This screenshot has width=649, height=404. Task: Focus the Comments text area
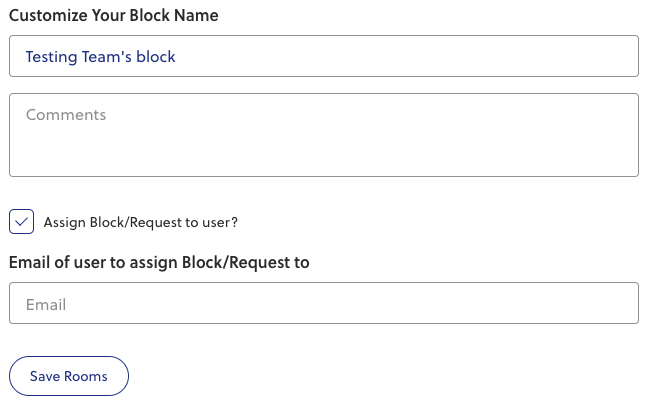click(323, 135)
